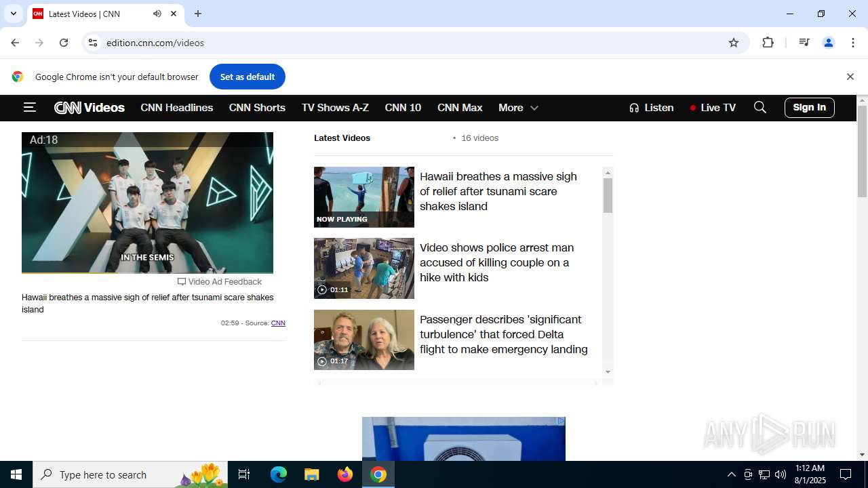Show hidden system tray icons
Viewport: 868px width, 488px height.
click(731, 474)
